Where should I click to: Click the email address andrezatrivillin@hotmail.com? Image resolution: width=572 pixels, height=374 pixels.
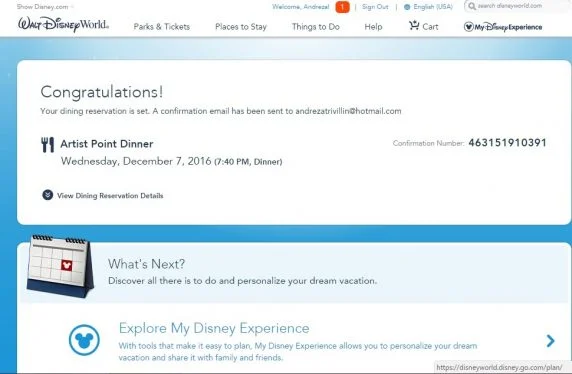coord(348,111)
